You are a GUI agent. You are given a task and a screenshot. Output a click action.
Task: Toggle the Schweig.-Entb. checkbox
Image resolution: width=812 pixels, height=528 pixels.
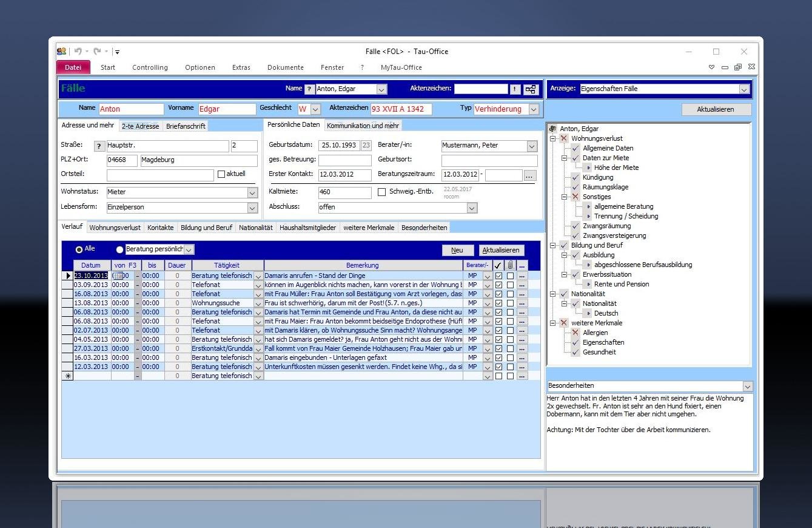pos(381,192)
